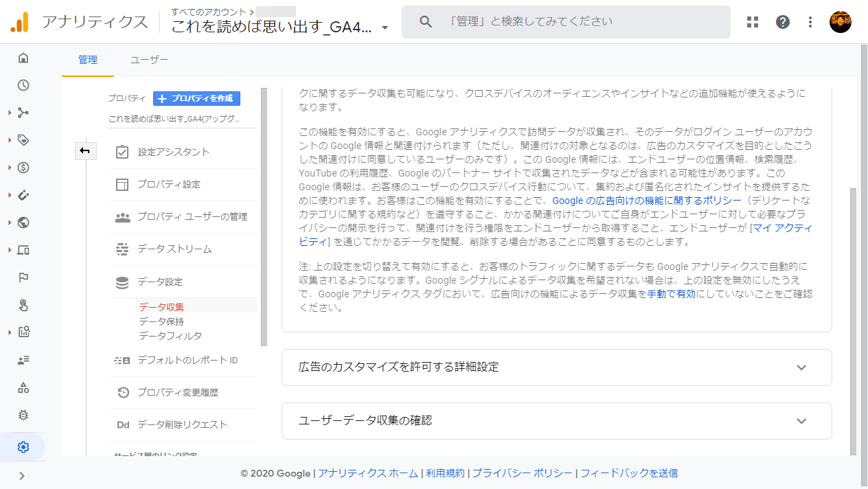The width and height of the screenshot is (868, 489).
Task: Open the Conversions flag icon
Action: click(23, 277)
